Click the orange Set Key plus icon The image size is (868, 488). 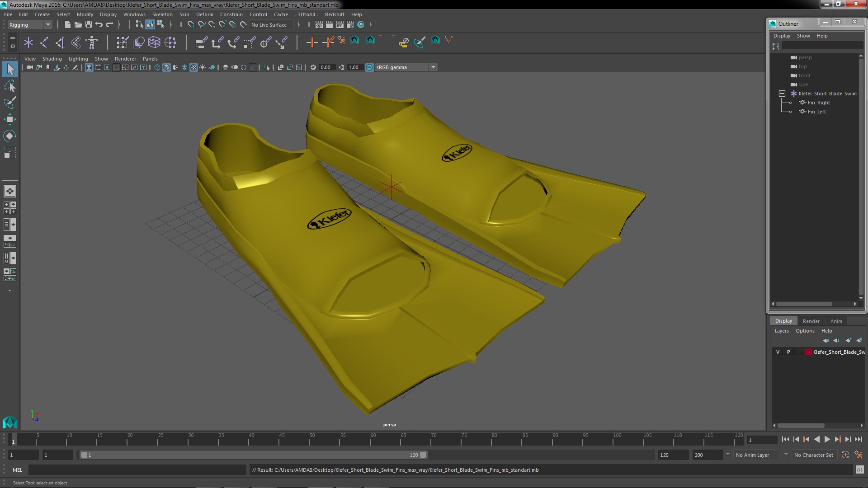[312, 42]
